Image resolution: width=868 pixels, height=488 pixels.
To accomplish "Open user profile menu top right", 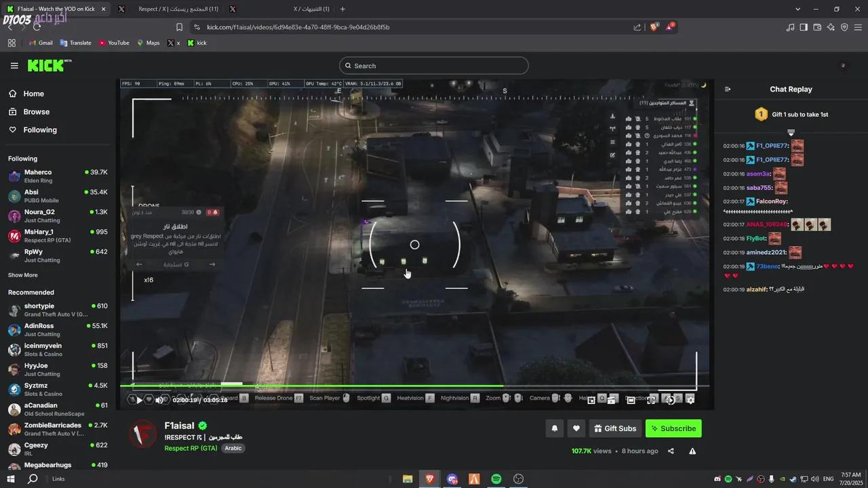I will (x=843, y=66).
